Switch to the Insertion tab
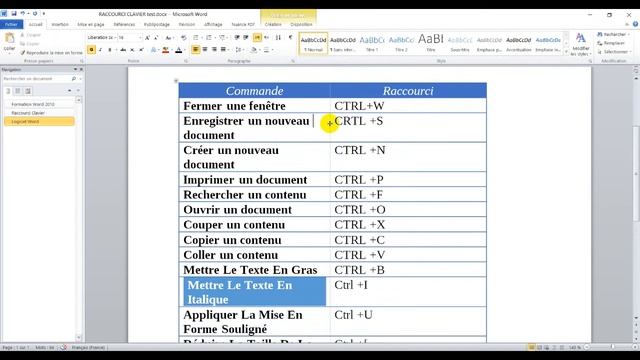640x360 pixels. tap(60, 24)
